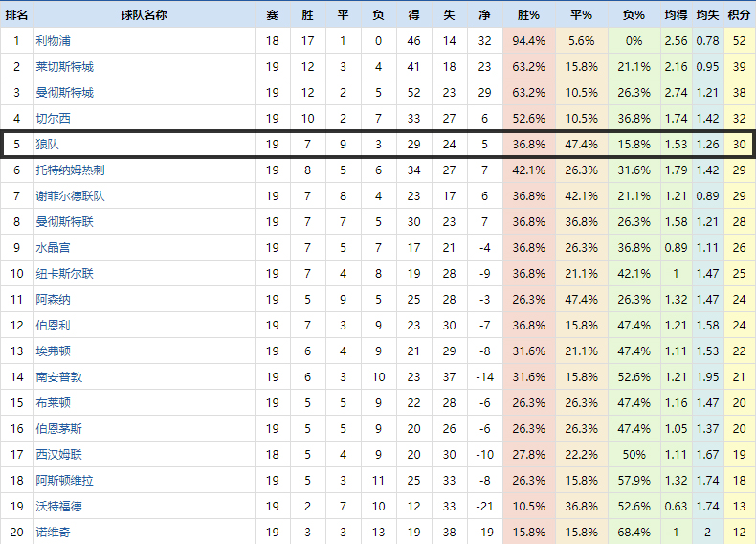Click 谢菲尔德联队 team name
The image size is (756, 544).
click(x=70, y=196)
